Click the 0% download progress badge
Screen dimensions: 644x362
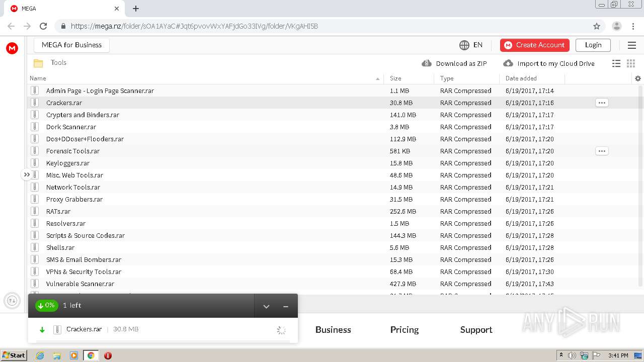pos(46,305)
